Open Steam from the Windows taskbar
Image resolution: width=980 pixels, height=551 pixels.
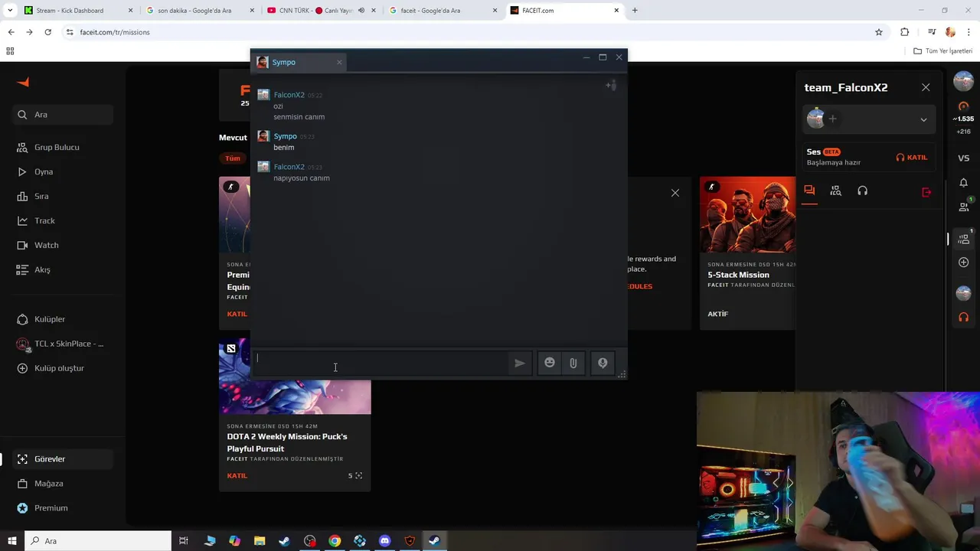click(x=285, y=541)
